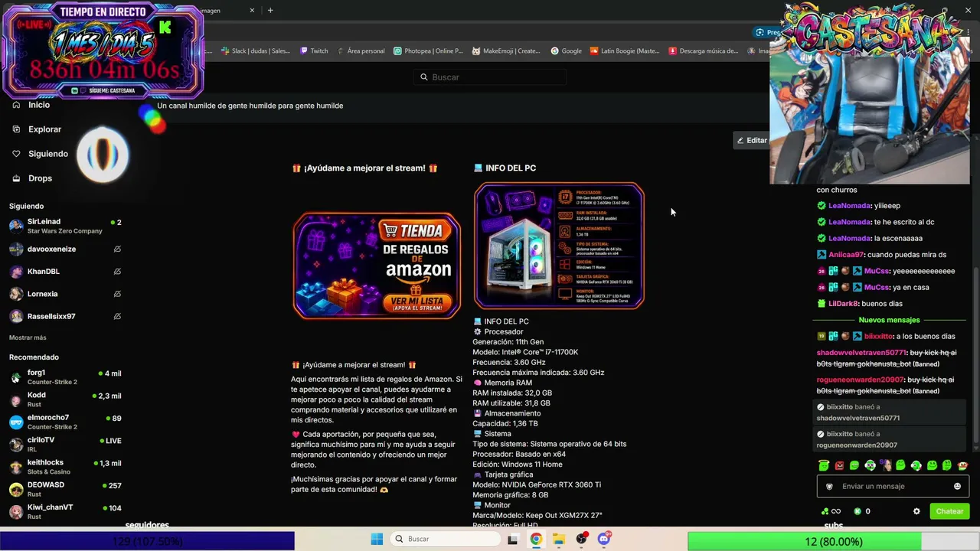Go to Explorar in the sidebar

click(44, 129)
